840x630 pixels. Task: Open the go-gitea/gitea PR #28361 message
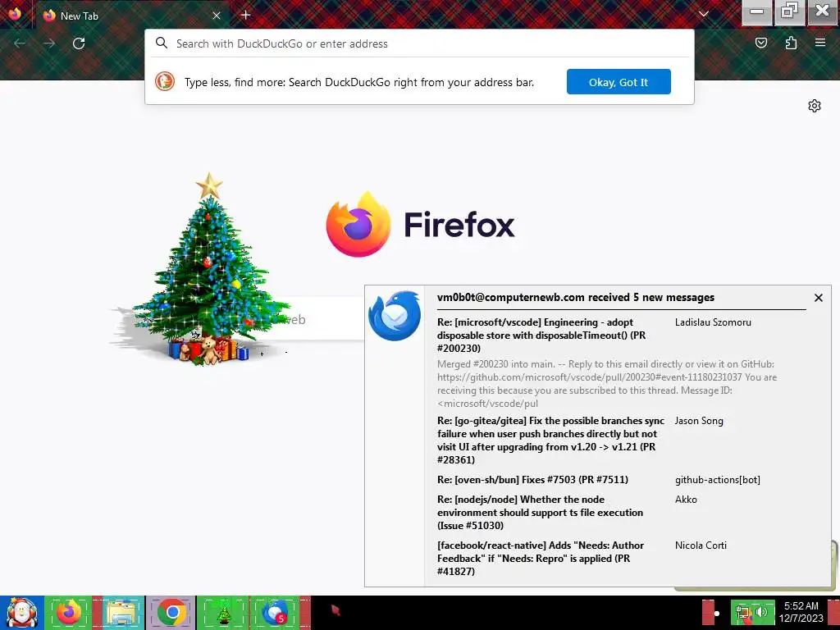[x=550, y=441]
